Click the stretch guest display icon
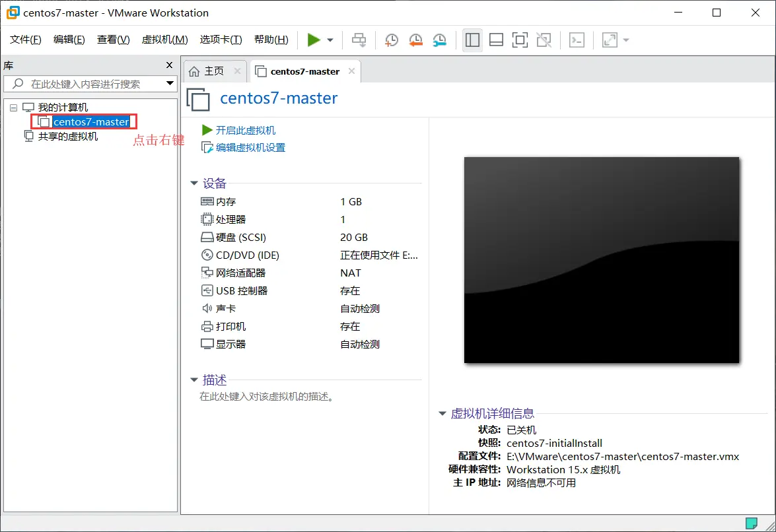 609,40
